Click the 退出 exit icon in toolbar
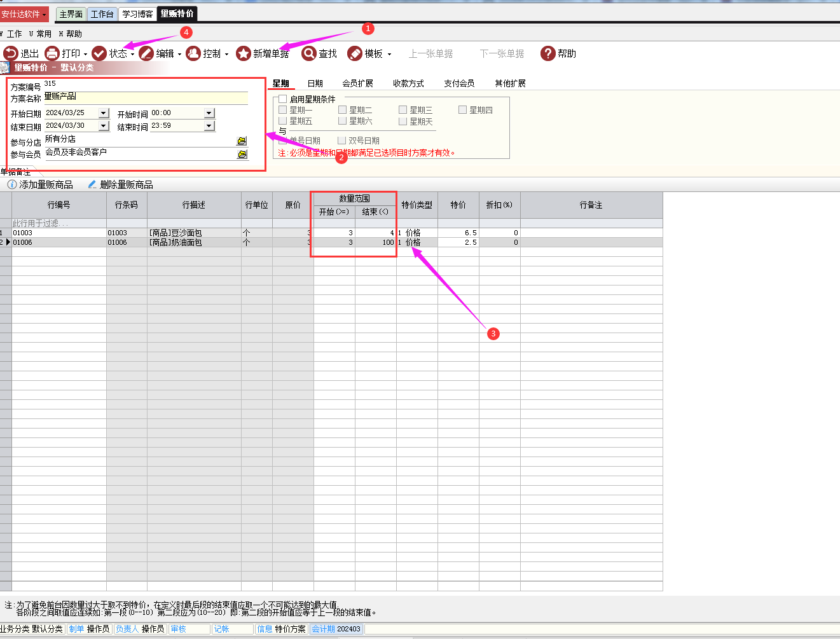 pos(11,53)
